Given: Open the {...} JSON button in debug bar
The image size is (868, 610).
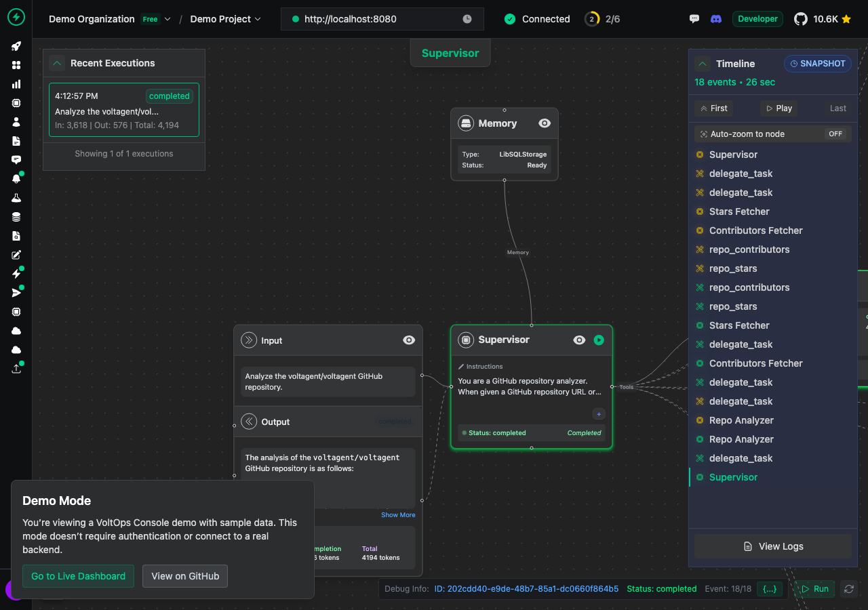Looking at the screenshot, I should click(770, 589).
